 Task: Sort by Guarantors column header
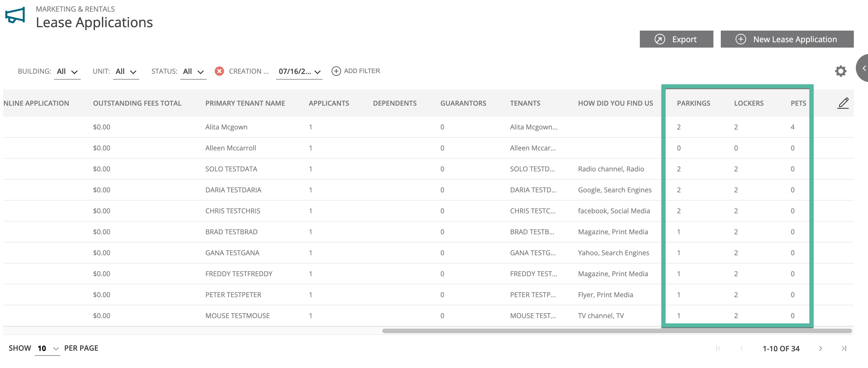coord(463,103)
